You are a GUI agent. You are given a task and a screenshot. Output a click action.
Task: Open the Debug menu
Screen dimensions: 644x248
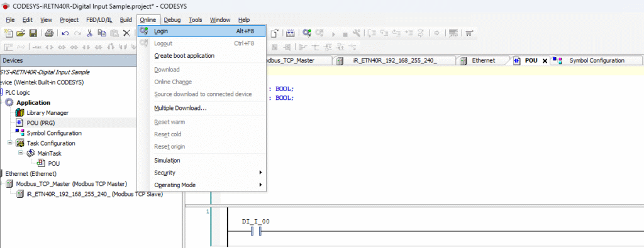pyautogui.click(x=172, y=19)
